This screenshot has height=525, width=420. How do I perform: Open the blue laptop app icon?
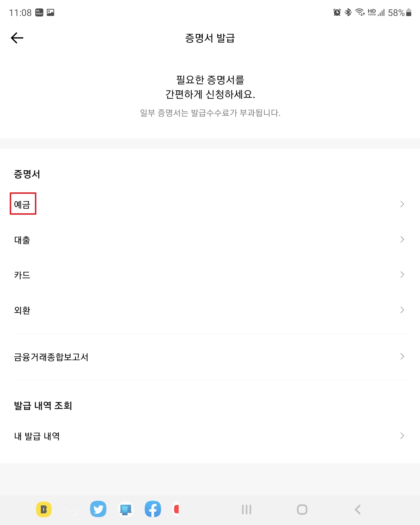(x=126, y=509)
